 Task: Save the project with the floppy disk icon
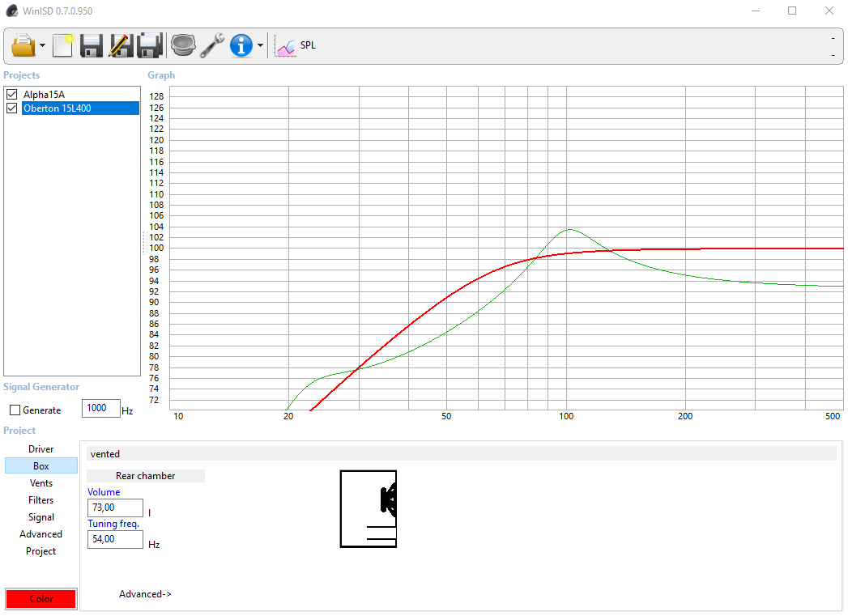tap(92, 45)
